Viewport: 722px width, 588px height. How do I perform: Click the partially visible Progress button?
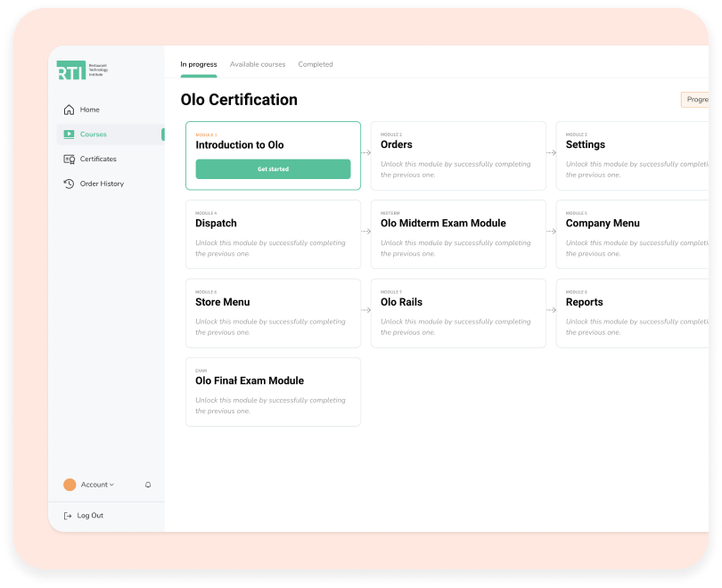click(695, 100)
